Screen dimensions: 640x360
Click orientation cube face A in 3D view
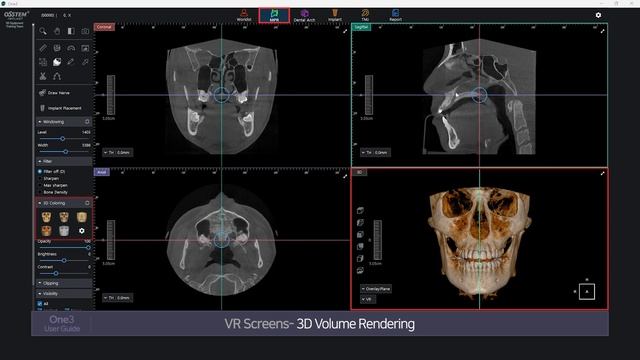[587, 291]
